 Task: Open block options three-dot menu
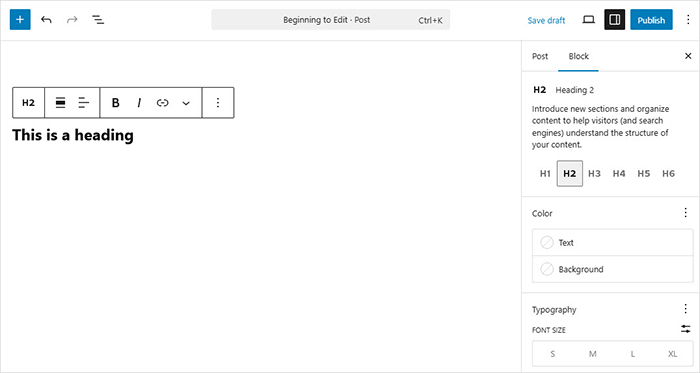[x=218, y=103]
